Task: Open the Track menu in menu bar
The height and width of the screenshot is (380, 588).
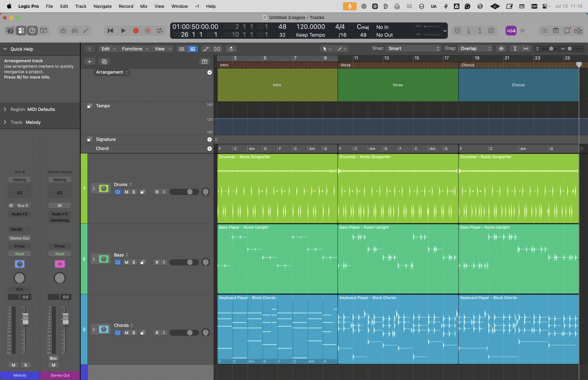Action: point(81,6)
